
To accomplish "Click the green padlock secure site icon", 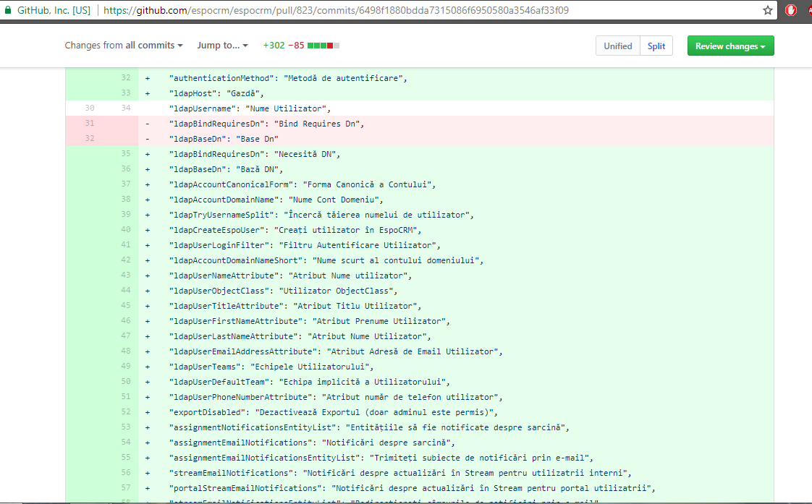I will pyautogui.click(x=7, y=10).
